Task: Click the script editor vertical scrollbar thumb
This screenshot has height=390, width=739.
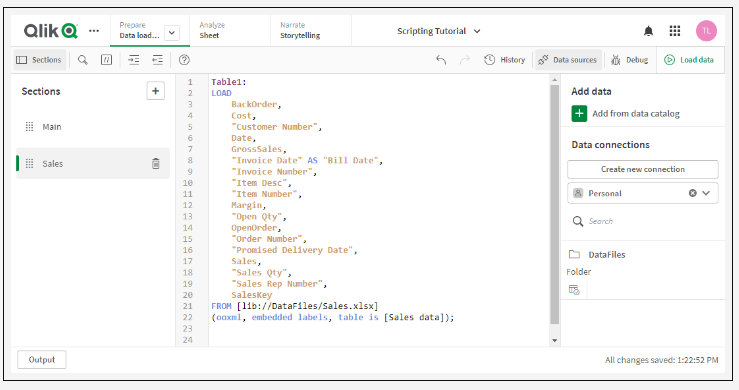Action: click(x=554, y=205)
